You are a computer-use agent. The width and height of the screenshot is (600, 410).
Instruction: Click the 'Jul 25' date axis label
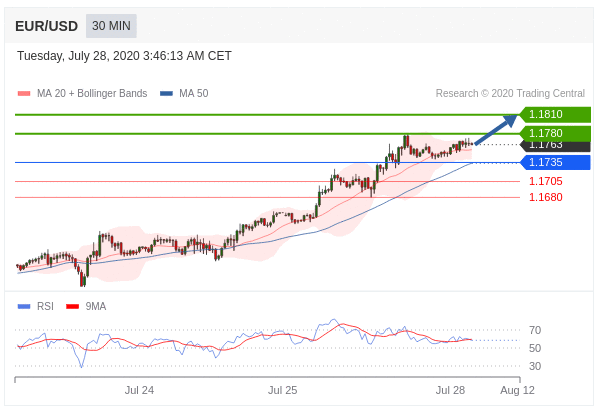coord(282,390)
